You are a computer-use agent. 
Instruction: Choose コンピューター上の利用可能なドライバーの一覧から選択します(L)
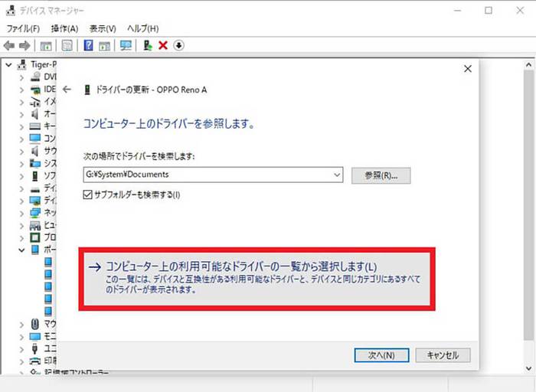(257, 279)
